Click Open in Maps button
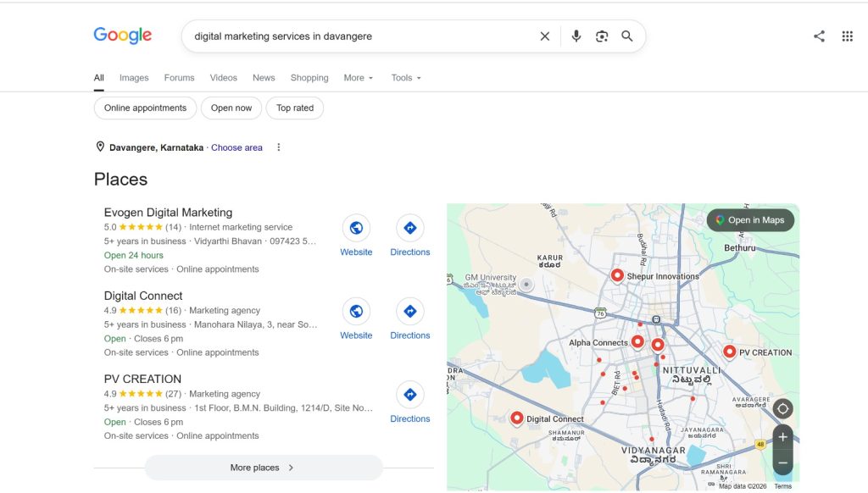This screenshot has height=493, width=868. click(751, 220)
